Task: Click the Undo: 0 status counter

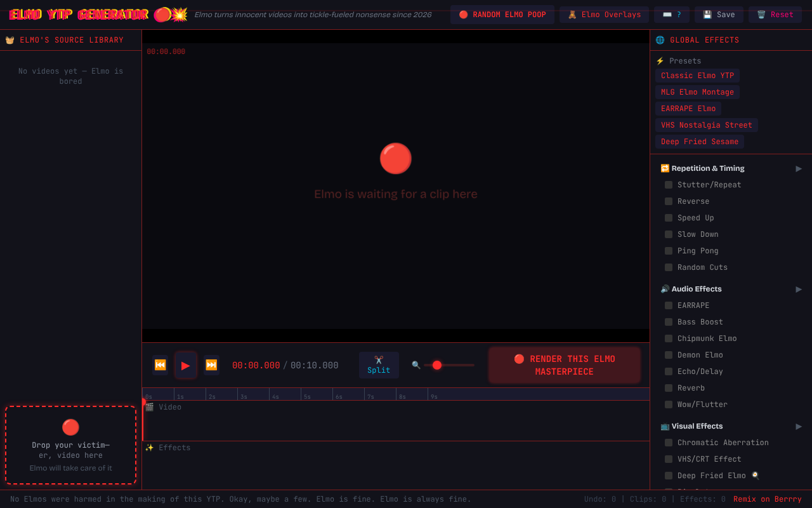Action: 600,499
